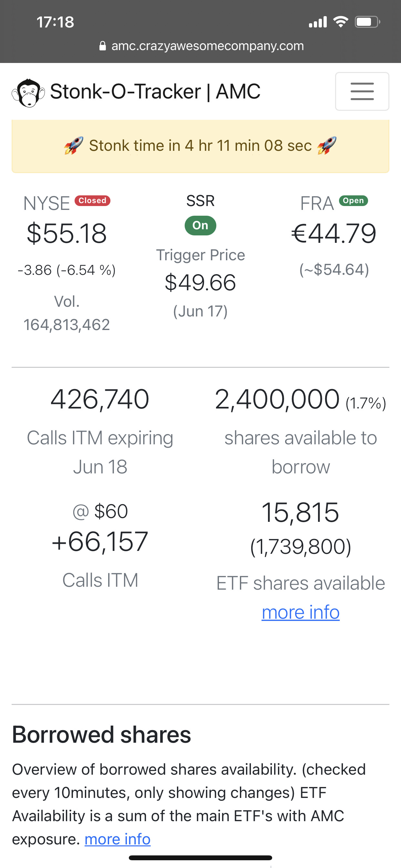The width and height of the screenshot is (401, 868).
Task: Open more info link in Borrowed shares text
Action: click(117, 839)
